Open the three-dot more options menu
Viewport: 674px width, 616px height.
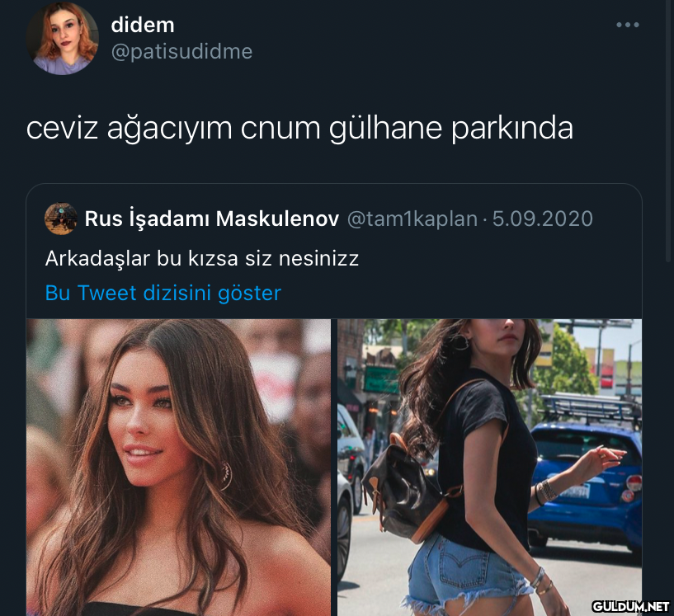[x=627, y=25]
